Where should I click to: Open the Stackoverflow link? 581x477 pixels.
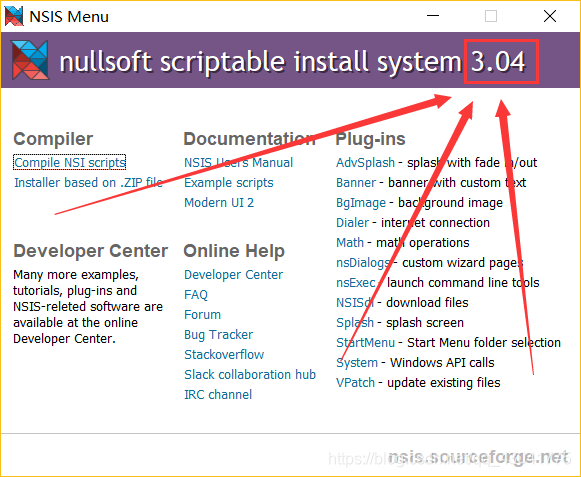point(224,354)
